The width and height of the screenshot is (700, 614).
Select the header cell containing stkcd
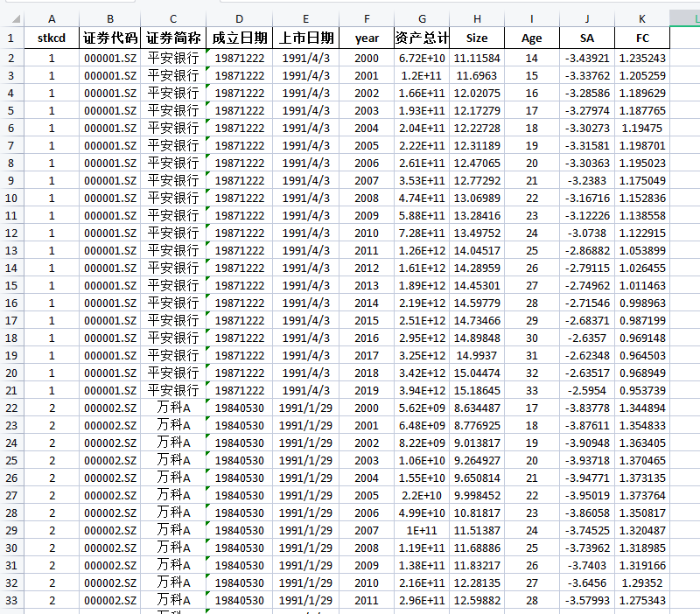52,38
